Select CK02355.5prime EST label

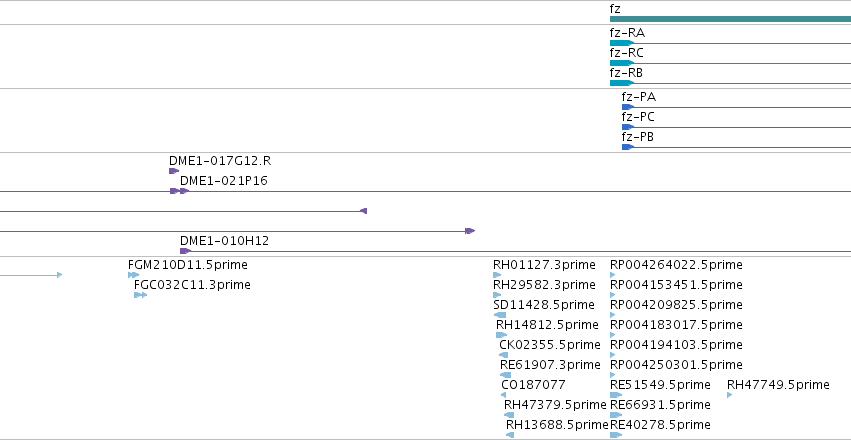[550, 345]
